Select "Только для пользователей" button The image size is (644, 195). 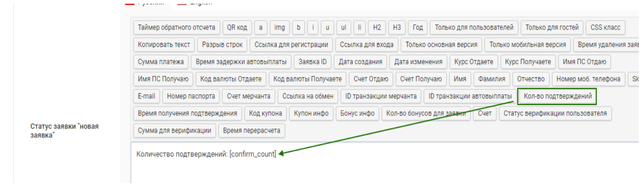[474, 28]
